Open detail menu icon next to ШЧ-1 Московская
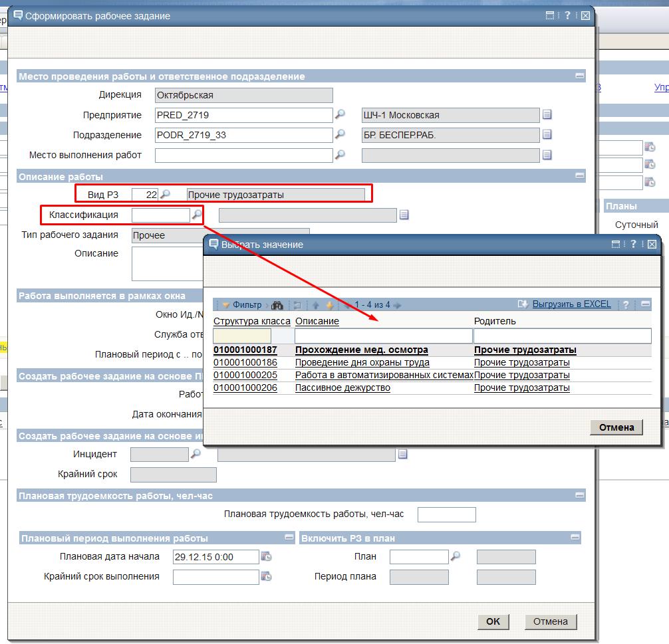The height and width of the screenshot is (644, 669). (x=547, y=115)
